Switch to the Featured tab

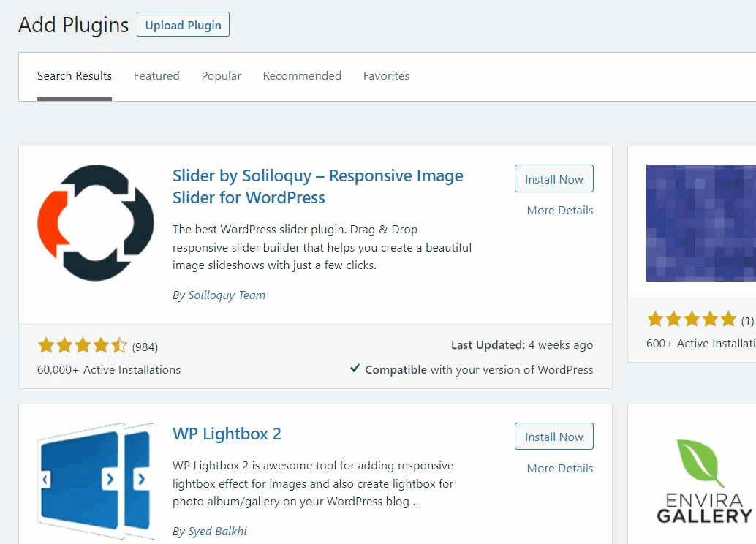[156, 76]
